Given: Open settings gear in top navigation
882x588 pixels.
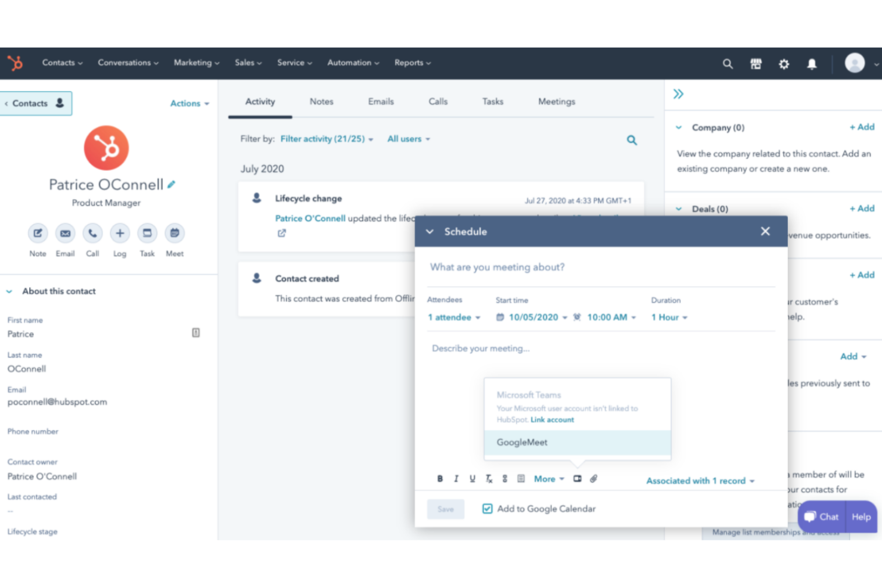Looking at the screenshot, I should coord(784,64).
